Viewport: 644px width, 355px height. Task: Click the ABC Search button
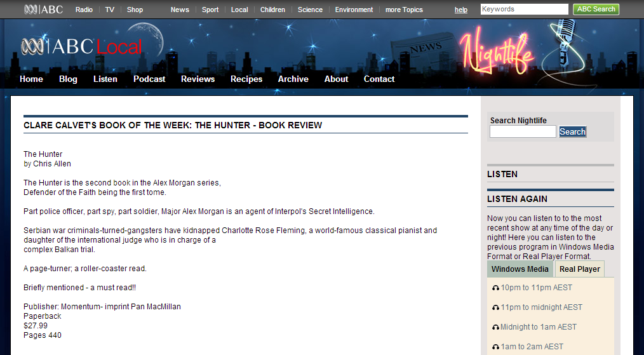(596, 9)
